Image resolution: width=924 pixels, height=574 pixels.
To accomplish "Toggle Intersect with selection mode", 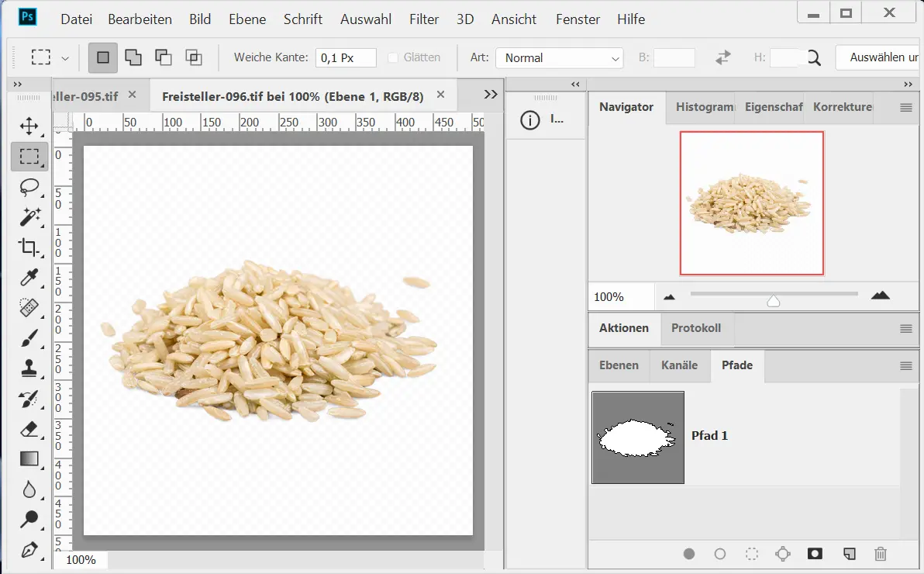I will coord(193,57).
